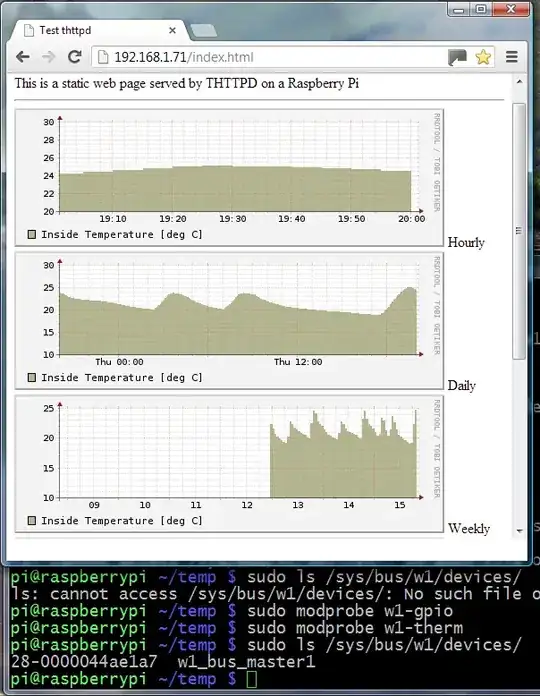Click the 20:00 time label on hourly graph

411,218
